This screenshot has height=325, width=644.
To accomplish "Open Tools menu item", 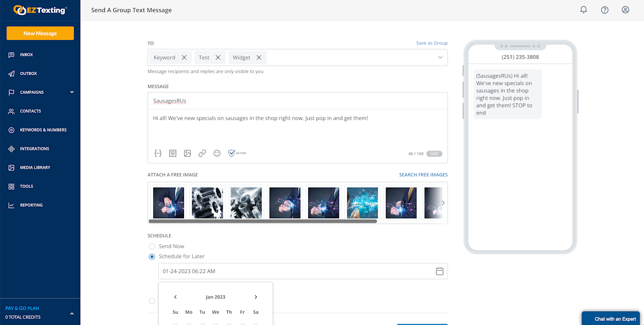I will coord(27,186).
